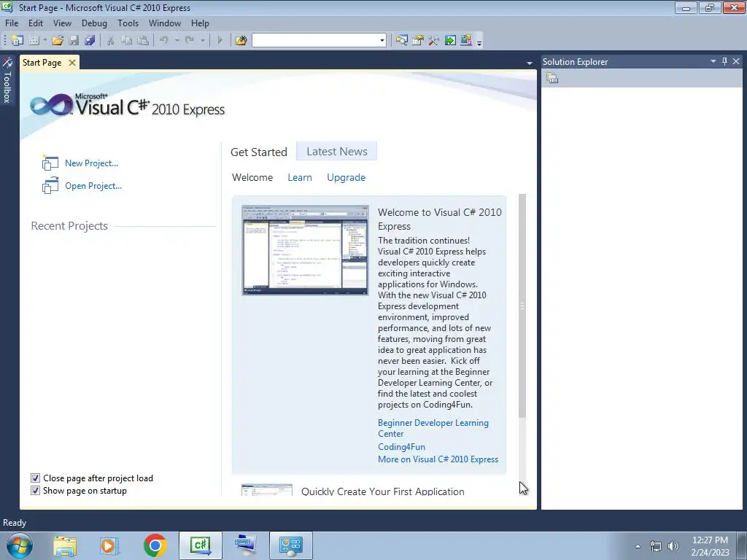
Task: Select the Learn sub-tab
Action: 300,178
